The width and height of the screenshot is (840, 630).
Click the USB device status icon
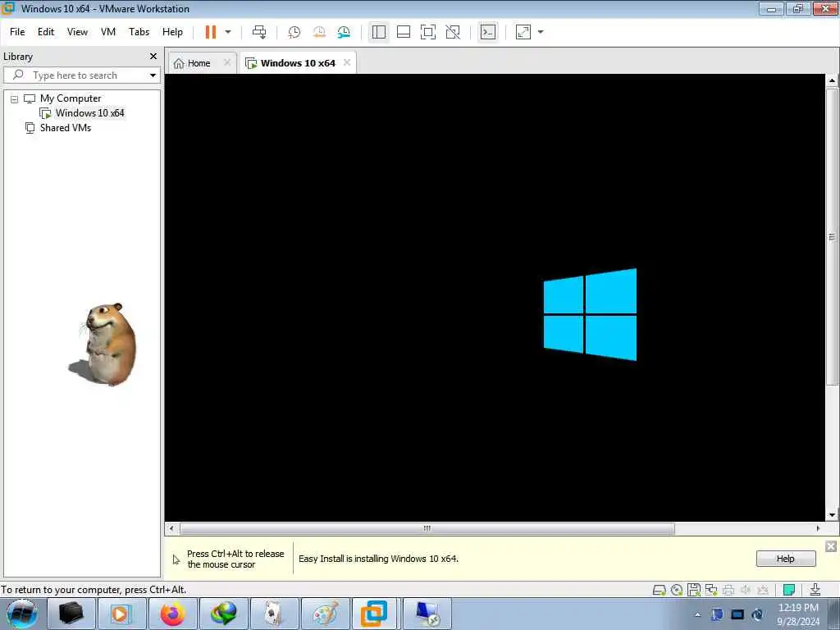tap(763, 591)
